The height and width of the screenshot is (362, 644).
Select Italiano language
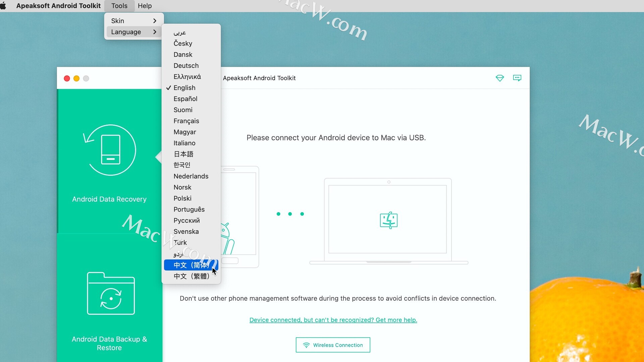coord(191,143)
